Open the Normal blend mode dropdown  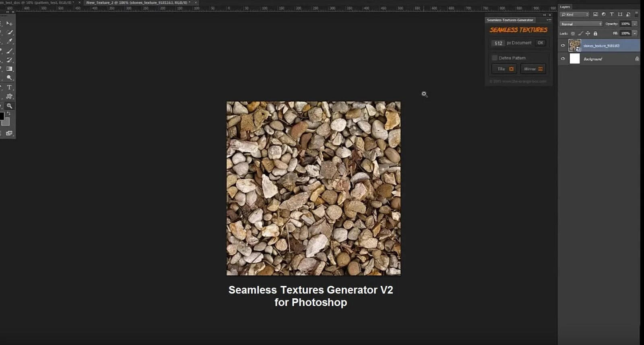(580, 24)
